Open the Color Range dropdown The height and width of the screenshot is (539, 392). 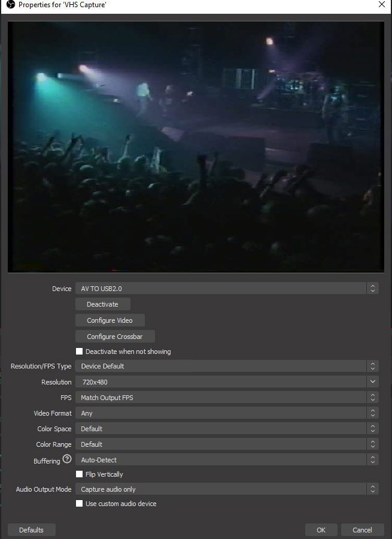point(226,444)
